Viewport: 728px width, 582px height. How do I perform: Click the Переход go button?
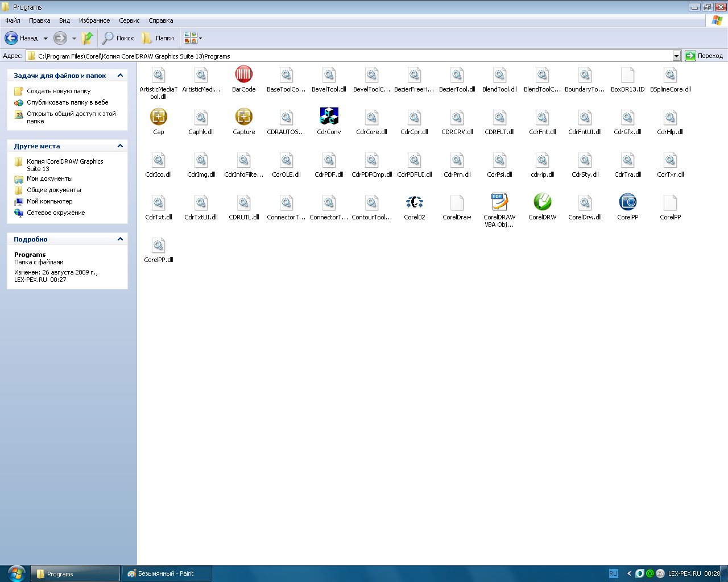(x=704, y=56)
